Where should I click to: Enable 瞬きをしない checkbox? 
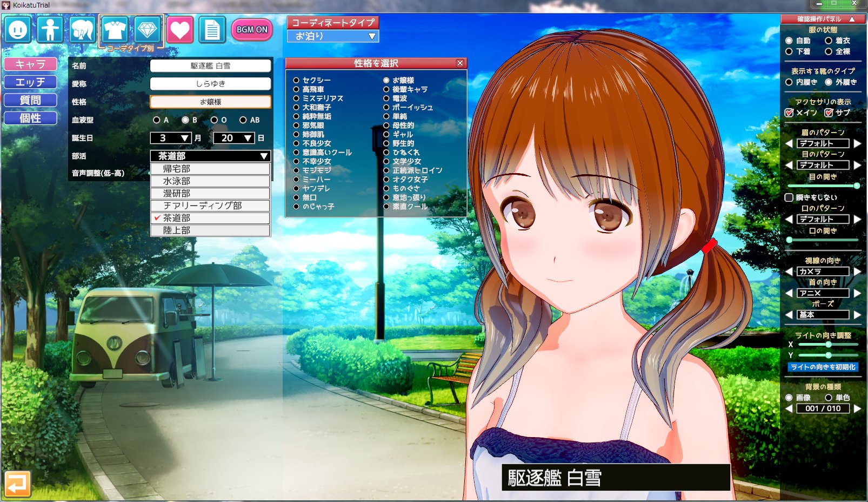[789, 197]
